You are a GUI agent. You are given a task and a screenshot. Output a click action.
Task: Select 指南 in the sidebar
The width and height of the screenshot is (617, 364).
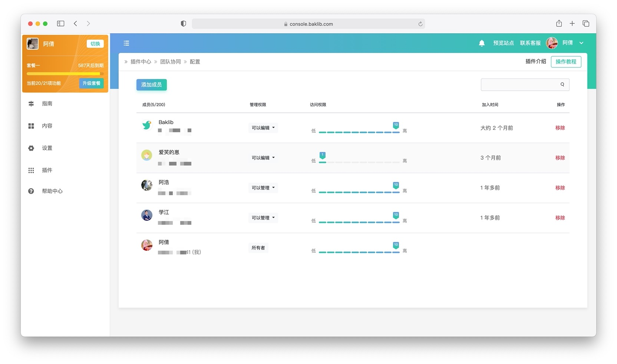[47, 104]
